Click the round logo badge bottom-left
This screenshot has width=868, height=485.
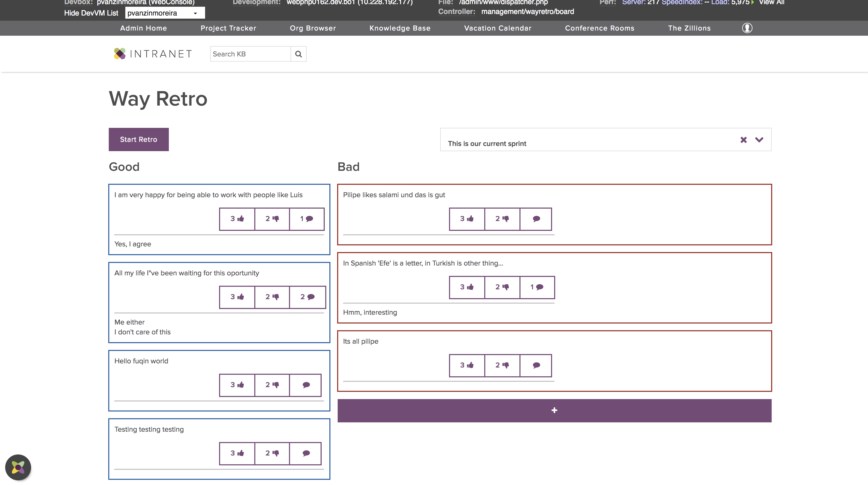click(18, 467)
